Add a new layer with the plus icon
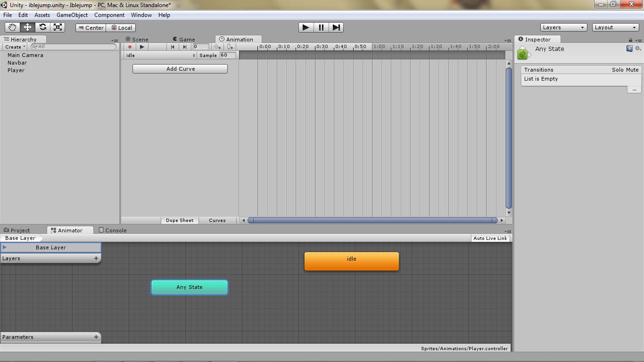644x362 pixels. pyautogui.click(x=96, y=258)
